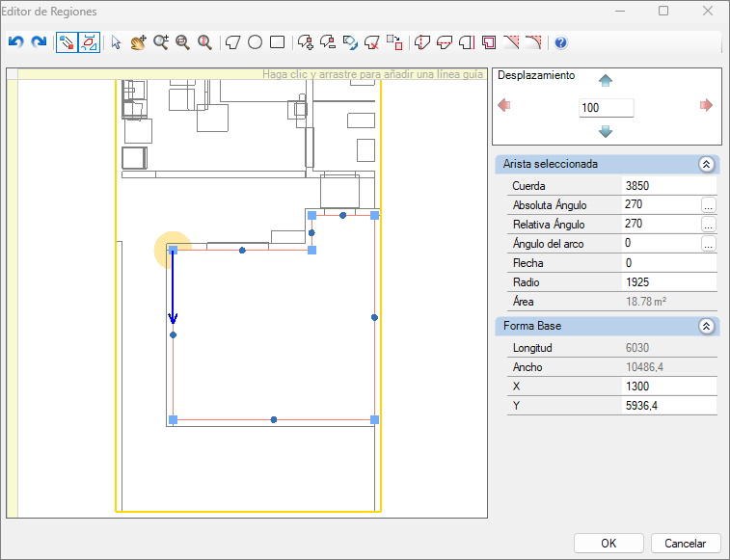730x560 pixels.
Task: Collapse the Forma Base section
Action: coord(706,327)
